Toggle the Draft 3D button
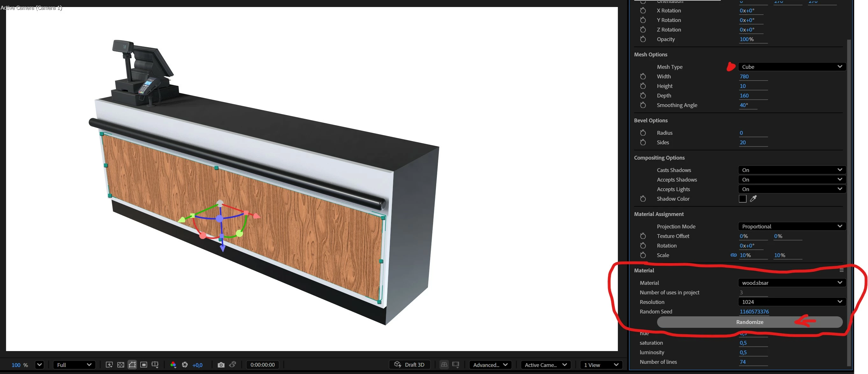This screenshot has height=374, width=868. pos(409,364)
